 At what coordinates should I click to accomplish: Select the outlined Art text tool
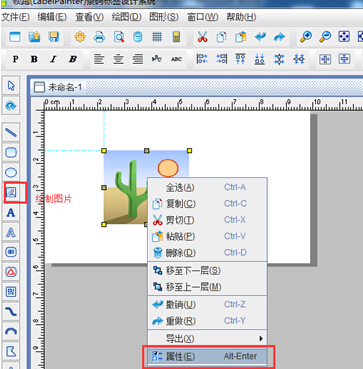point(11,232)
